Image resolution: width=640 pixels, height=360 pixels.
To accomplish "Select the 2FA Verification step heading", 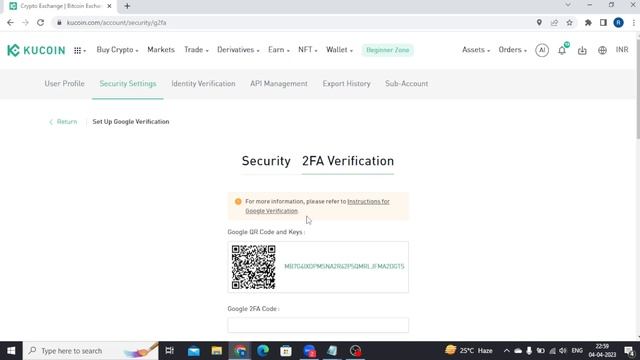I will pyautogui.click(x=348, y=161).
